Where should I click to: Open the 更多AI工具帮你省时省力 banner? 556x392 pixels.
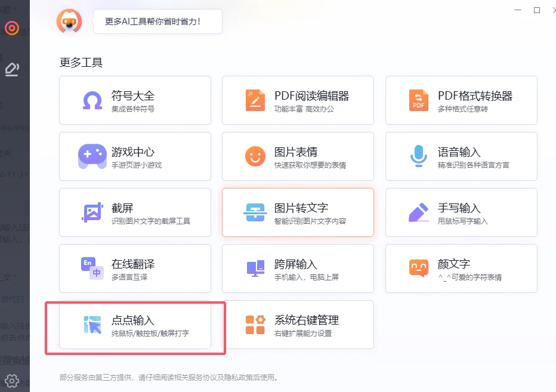(157, 21)
